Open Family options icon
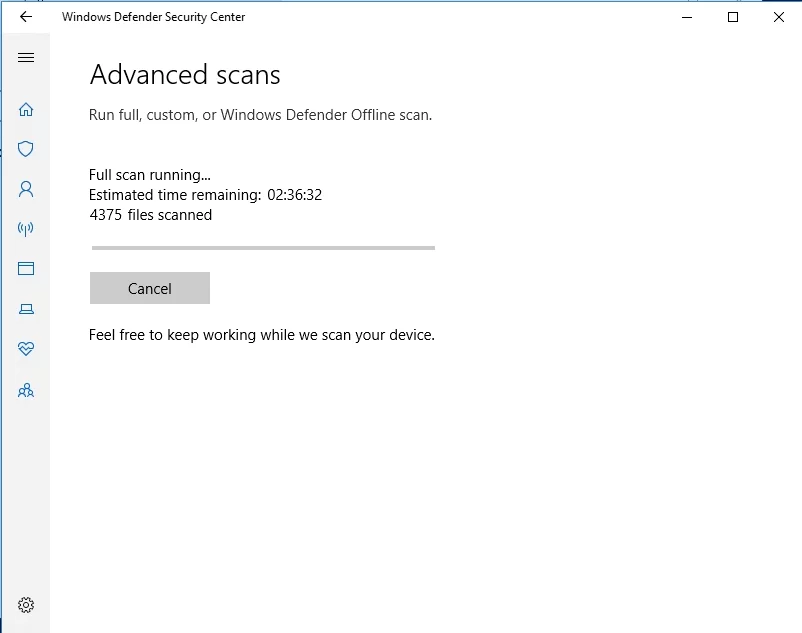This screenshot has height=633, width=802. (26, 390)
